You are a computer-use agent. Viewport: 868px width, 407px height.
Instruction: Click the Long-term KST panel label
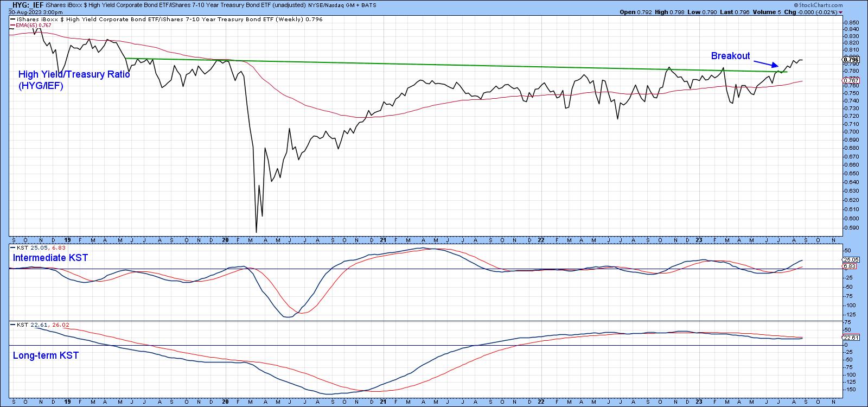(x=46, y=355)
